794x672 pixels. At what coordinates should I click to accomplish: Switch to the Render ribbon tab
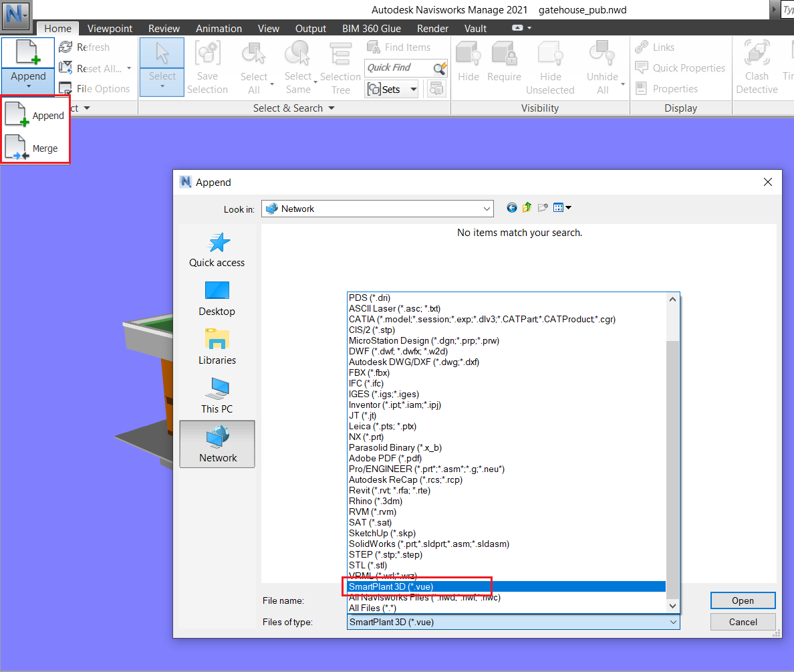click(x=432, y=28)
